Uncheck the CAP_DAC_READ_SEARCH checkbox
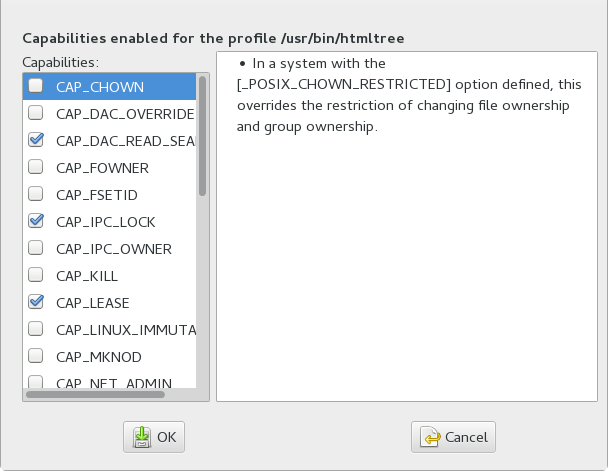Viewport: 608px width, 471px height. pos(36,140)
